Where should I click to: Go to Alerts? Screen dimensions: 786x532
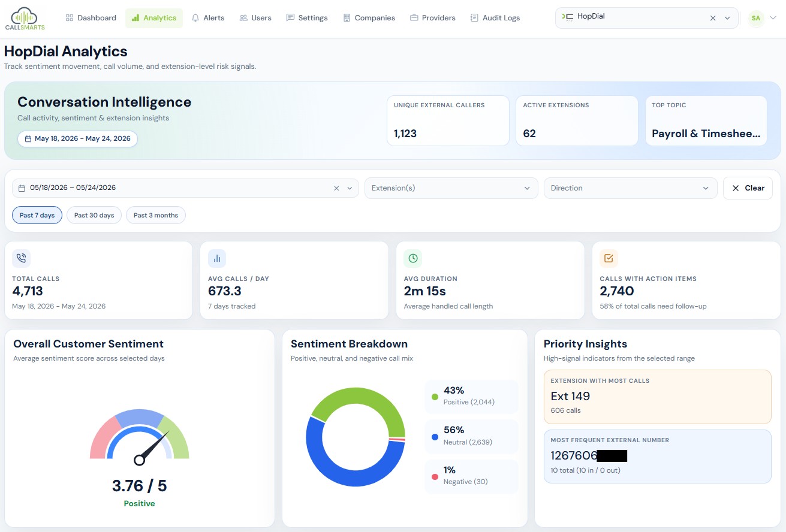208,18
